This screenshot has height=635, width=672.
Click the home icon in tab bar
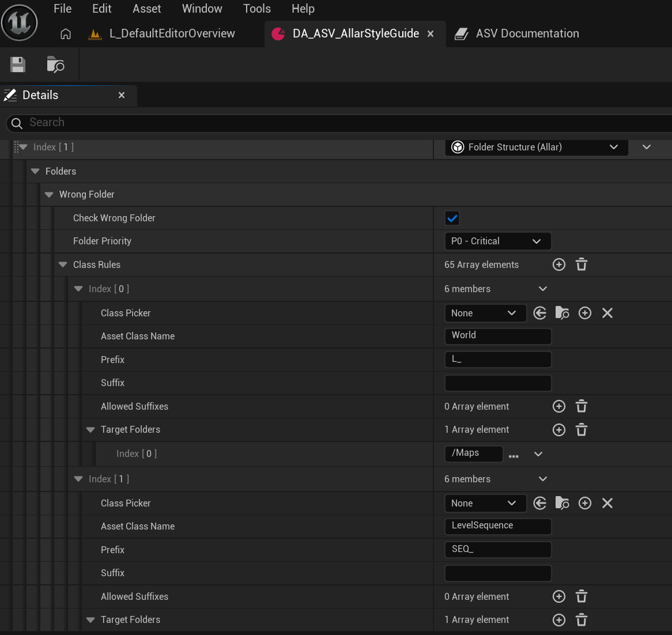point(66,34)
